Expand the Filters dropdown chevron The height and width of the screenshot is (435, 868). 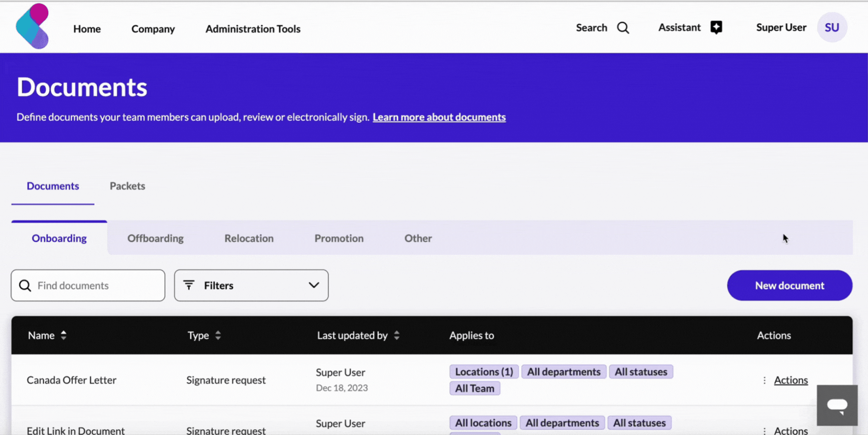pos(314,285)
